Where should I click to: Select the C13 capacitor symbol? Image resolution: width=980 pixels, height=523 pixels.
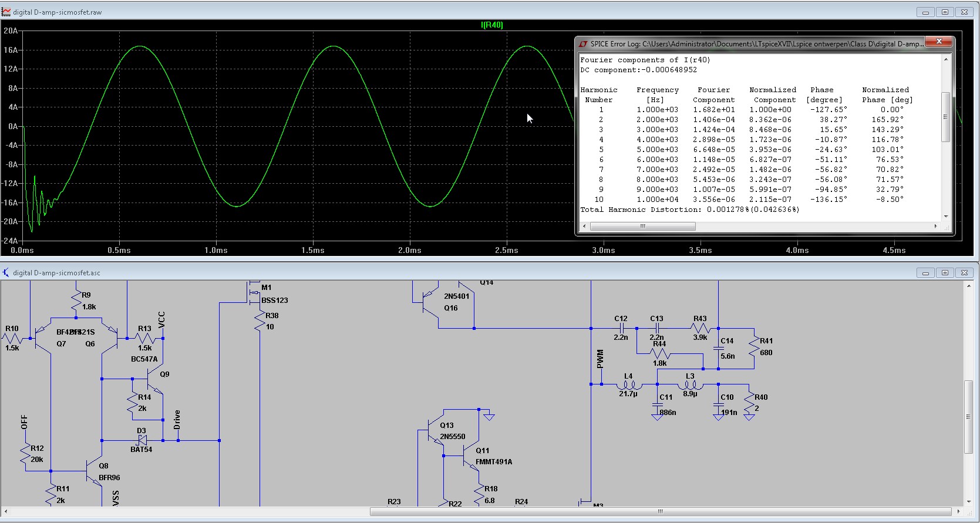(658, 329)
